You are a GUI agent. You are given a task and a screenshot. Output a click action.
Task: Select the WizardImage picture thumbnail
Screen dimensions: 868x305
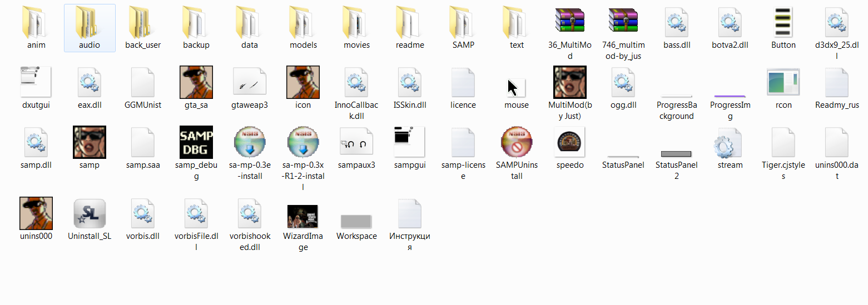tap(303, 217)
